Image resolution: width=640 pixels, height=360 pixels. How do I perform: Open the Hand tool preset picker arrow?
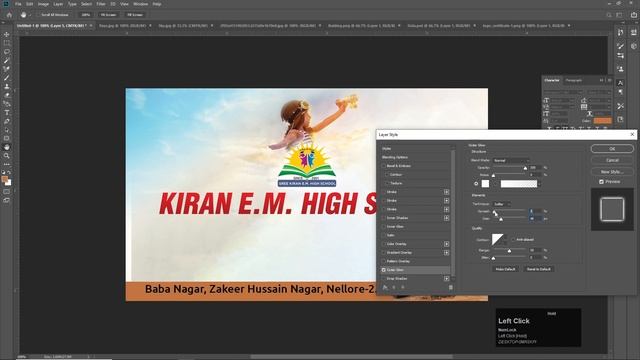[x=30, y=15]
